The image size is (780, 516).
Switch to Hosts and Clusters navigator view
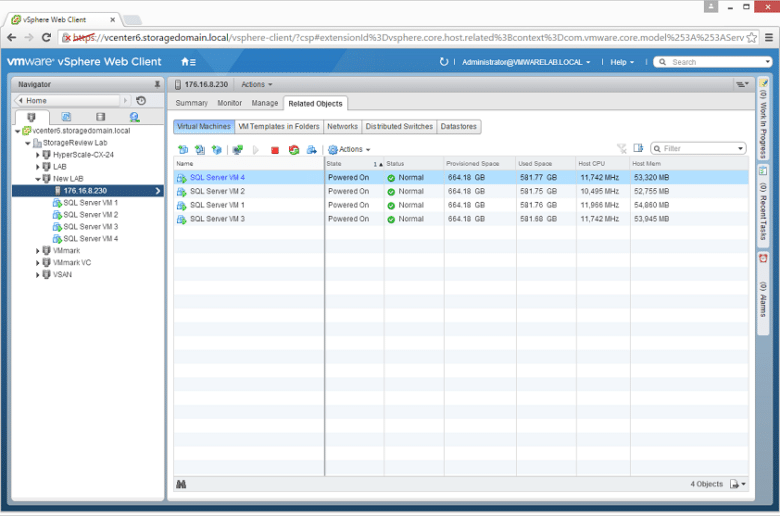pos(31,117)
